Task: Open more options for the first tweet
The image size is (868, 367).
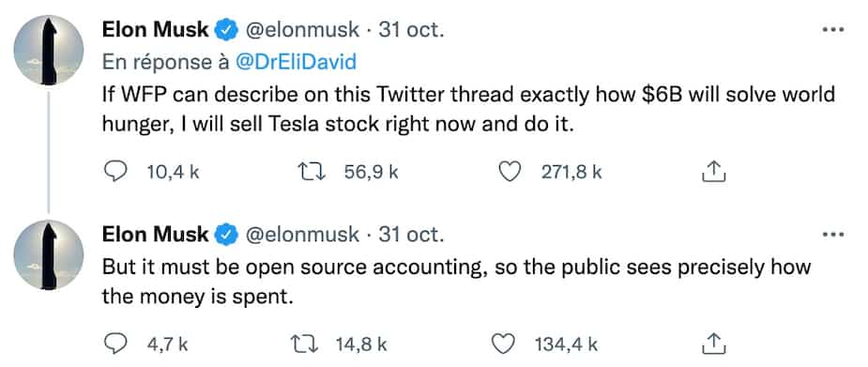Action: click(833, 29)
